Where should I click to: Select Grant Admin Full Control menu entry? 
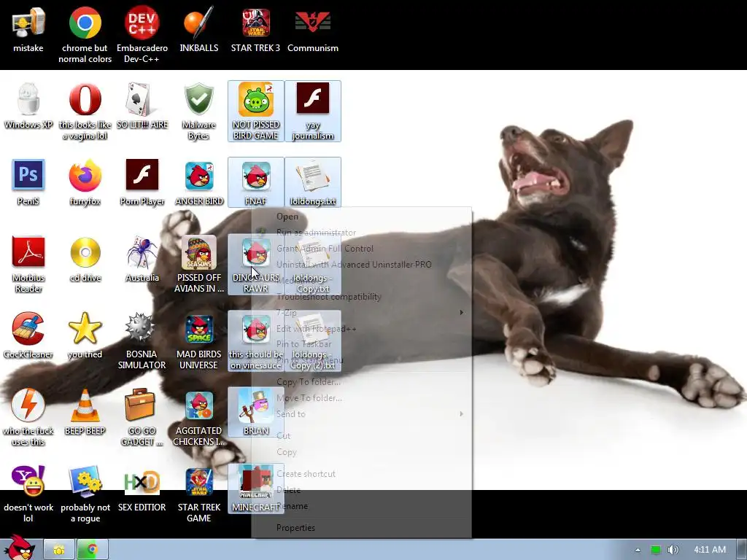362,249
